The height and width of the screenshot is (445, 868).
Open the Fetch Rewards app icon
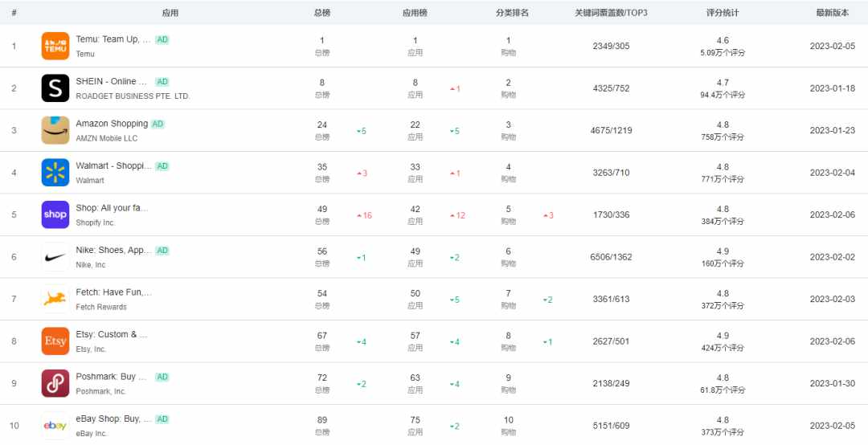55,299
